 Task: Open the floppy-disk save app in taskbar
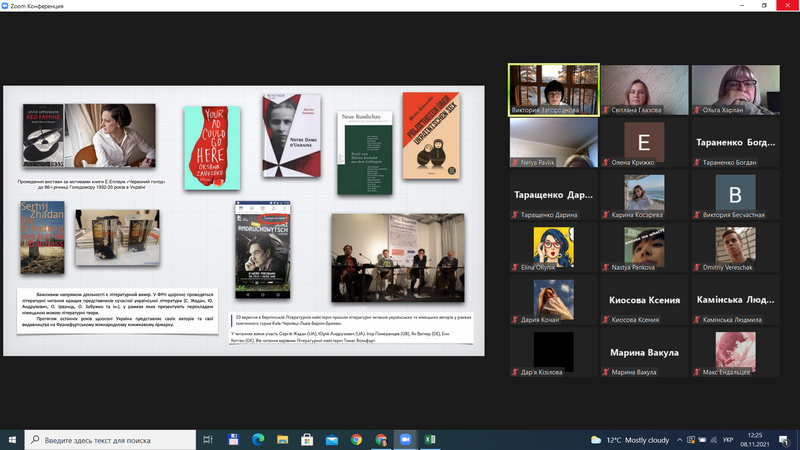(x=233, y=440)
